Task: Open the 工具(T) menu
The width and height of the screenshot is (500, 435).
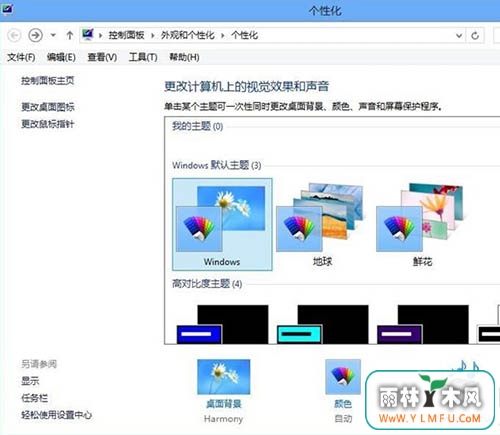Action: 143,57
